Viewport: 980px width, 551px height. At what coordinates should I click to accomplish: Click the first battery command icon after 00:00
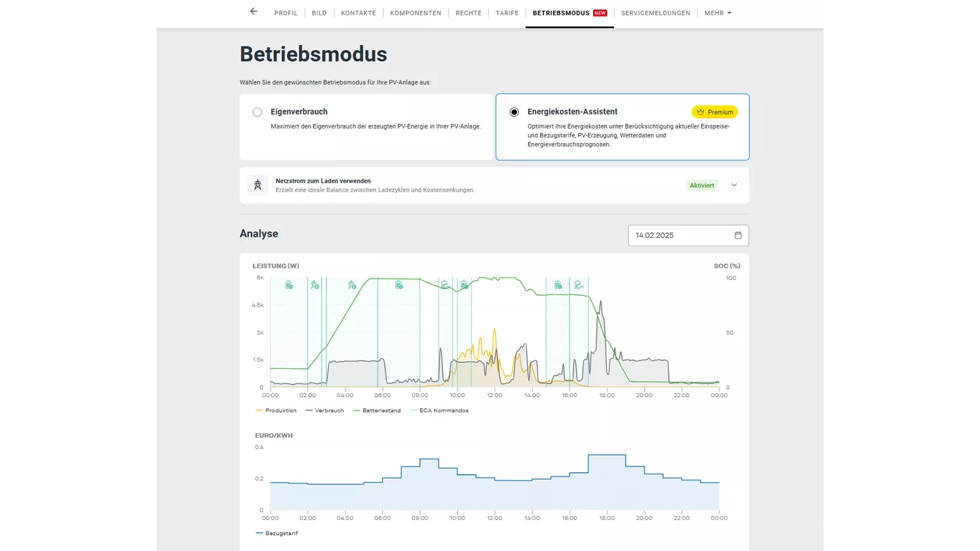pos(289,285)
